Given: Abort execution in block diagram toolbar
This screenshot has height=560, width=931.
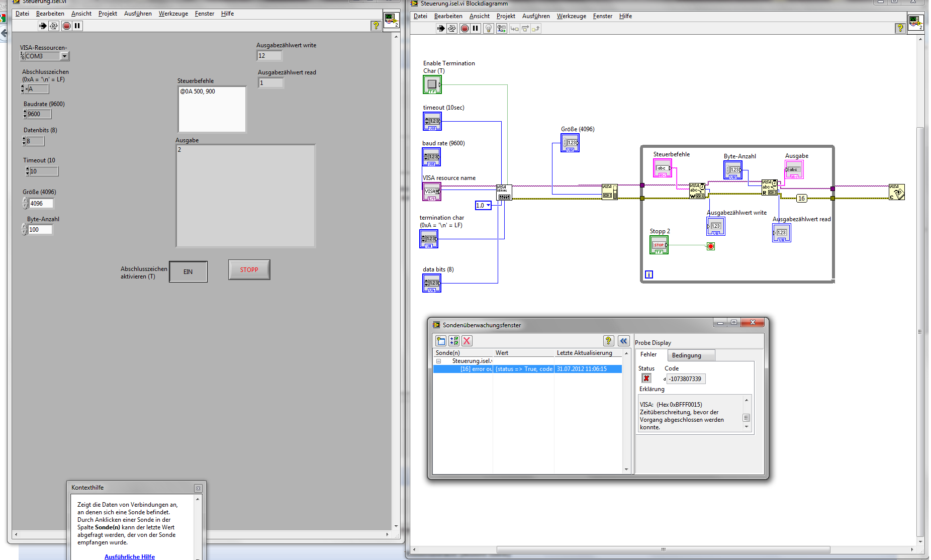Looking at the screenshot, I should tap(464, 29).
